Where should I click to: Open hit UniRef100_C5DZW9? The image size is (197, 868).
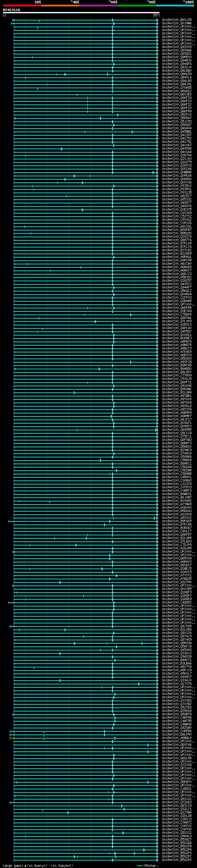point(177,470)
